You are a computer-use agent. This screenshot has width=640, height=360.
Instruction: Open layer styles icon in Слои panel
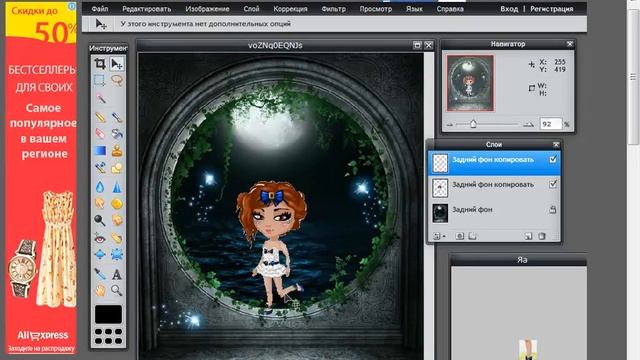coord(473,236)
